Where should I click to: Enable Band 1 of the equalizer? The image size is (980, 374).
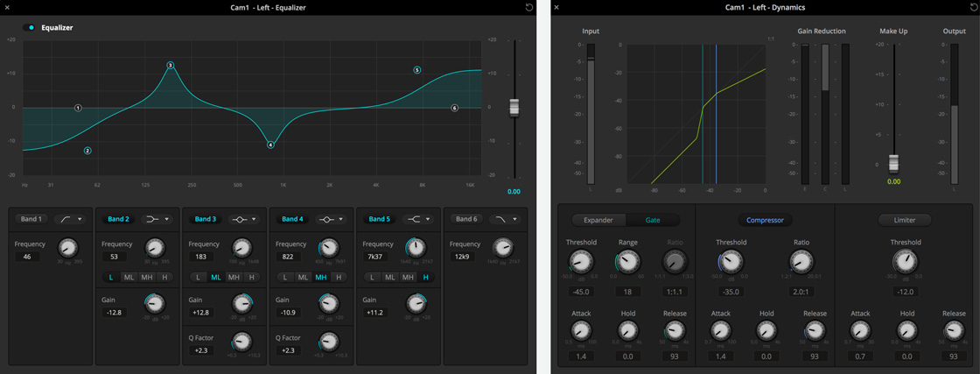[x=31, y=219]
